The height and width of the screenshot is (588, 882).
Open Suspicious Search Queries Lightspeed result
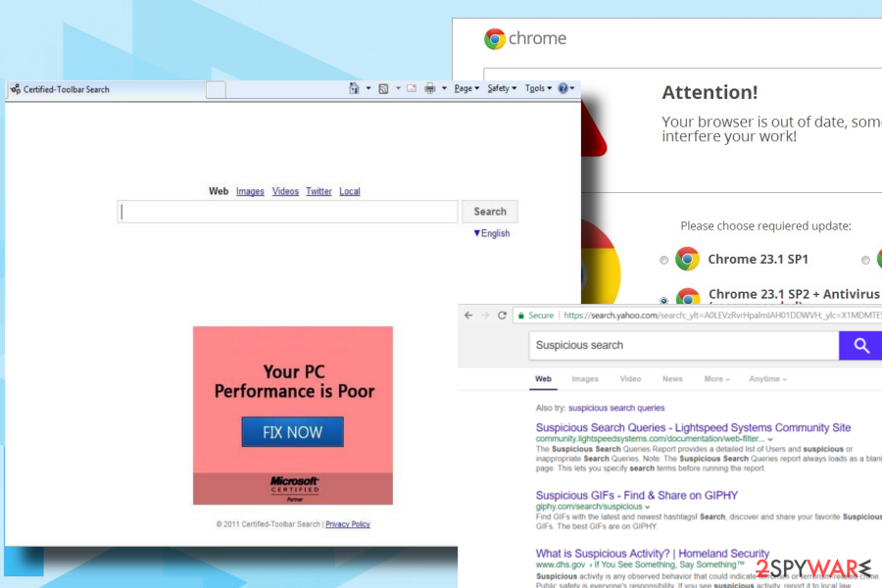tap(693, 427)
